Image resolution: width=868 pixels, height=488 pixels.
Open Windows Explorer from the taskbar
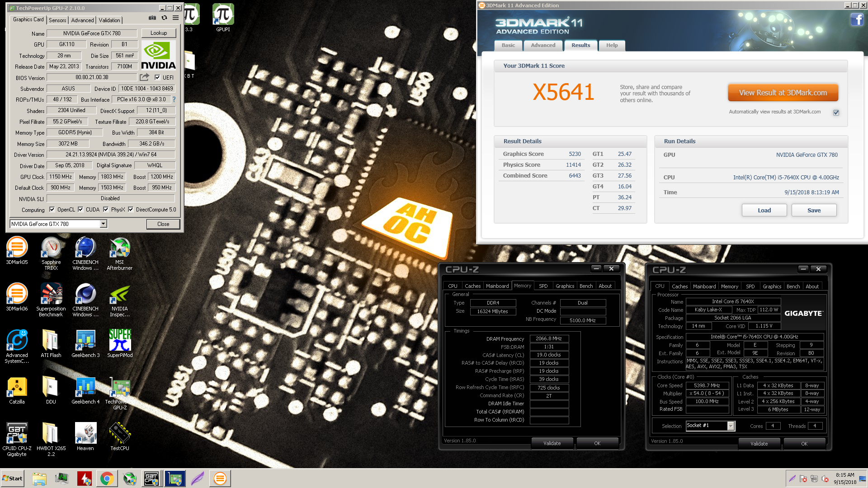[39, 479]
